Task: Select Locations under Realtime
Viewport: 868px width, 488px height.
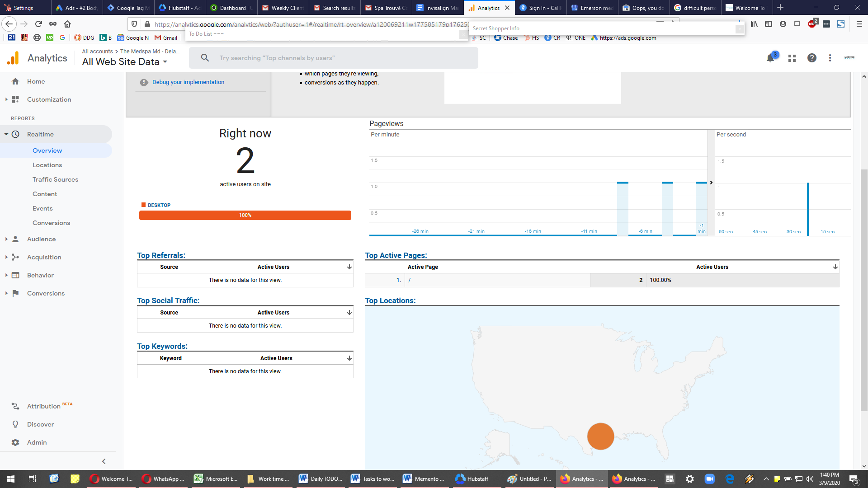Action: [47, 165]
